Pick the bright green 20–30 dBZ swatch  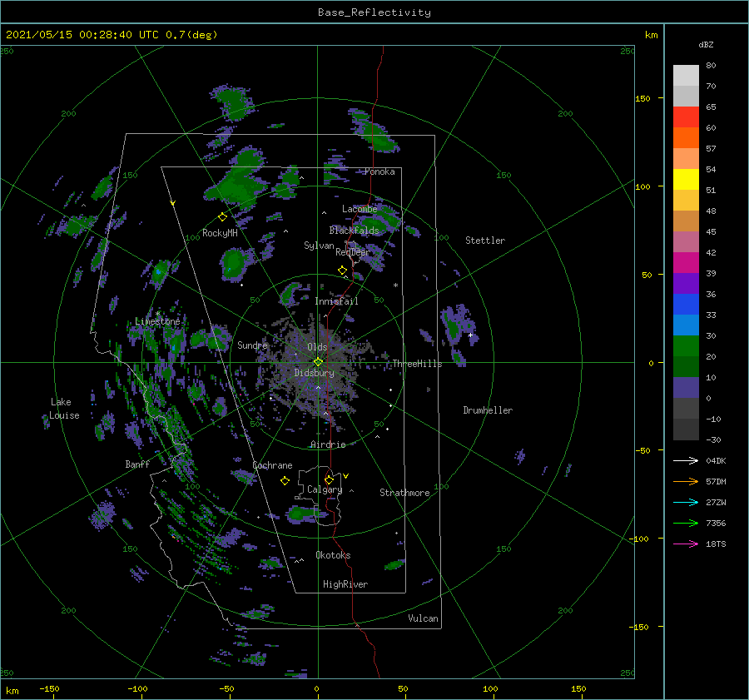(686, 346)
